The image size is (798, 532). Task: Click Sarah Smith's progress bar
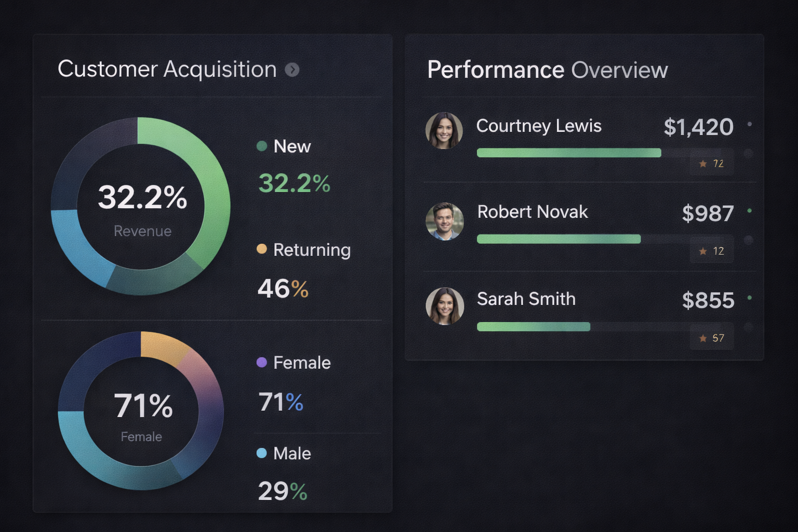pyautogui.click(x=534, y=327)
